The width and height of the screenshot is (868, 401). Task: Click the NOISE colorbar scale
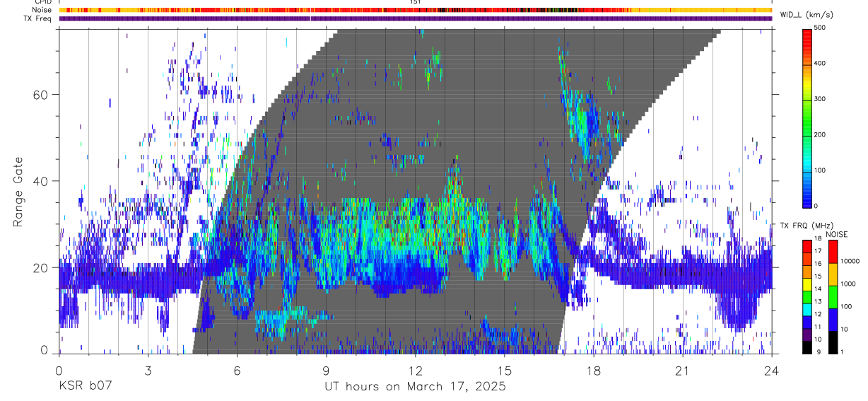tap(833, 296)
